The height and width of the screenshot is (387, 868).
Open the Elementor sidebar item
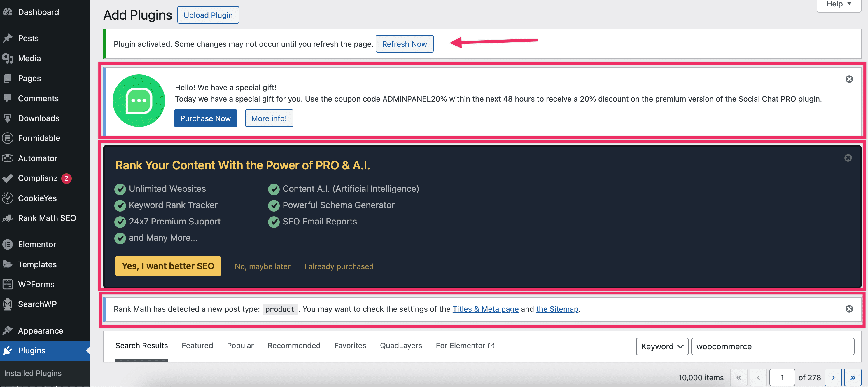(x=37, y=244)
